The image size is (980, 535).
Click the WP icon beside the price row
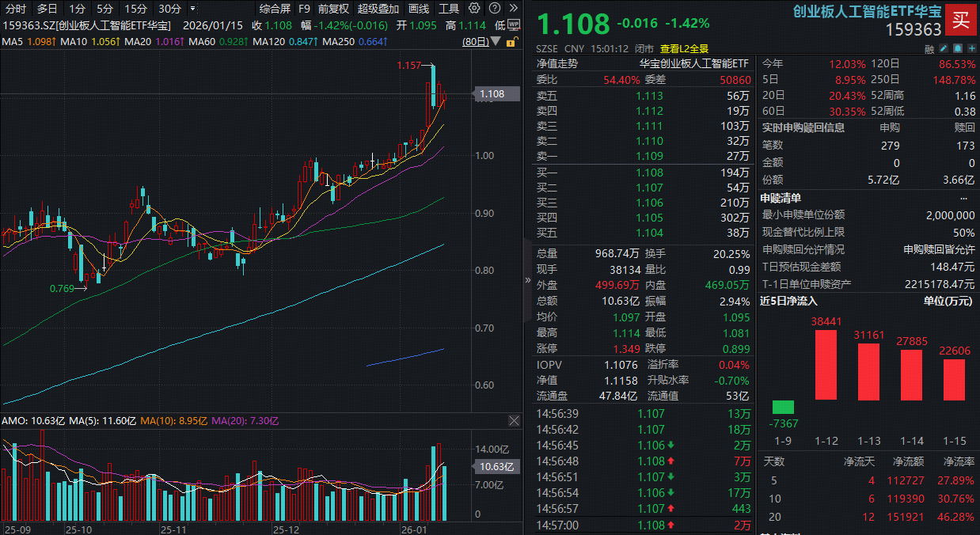pos(513,25)
